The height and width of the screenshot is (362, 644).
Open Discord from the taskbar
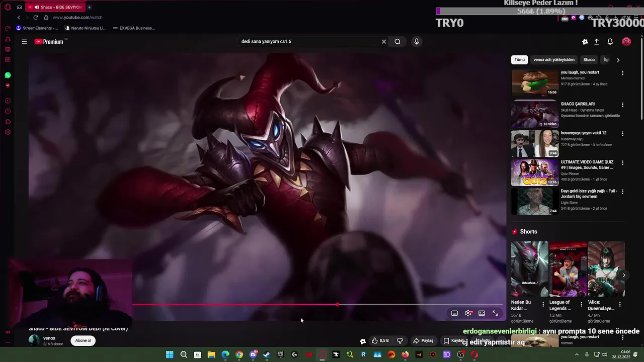coord(253,354)
